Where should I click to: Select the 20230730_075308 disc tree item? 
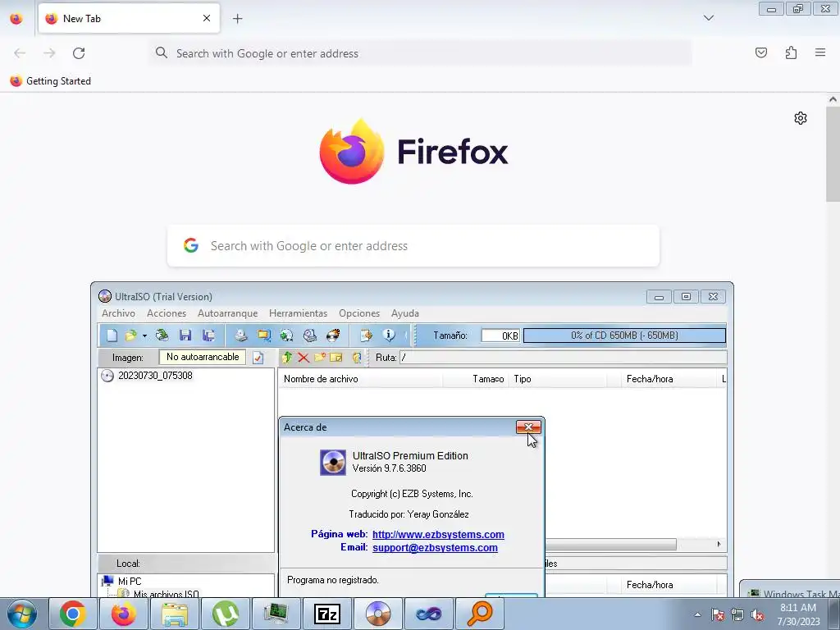[x=155, y=376]
